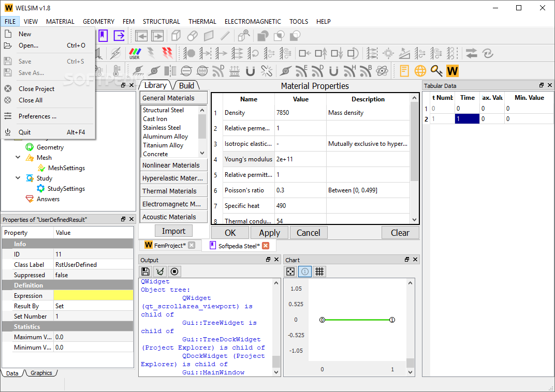Click the General Materials category header

point(173,98)
